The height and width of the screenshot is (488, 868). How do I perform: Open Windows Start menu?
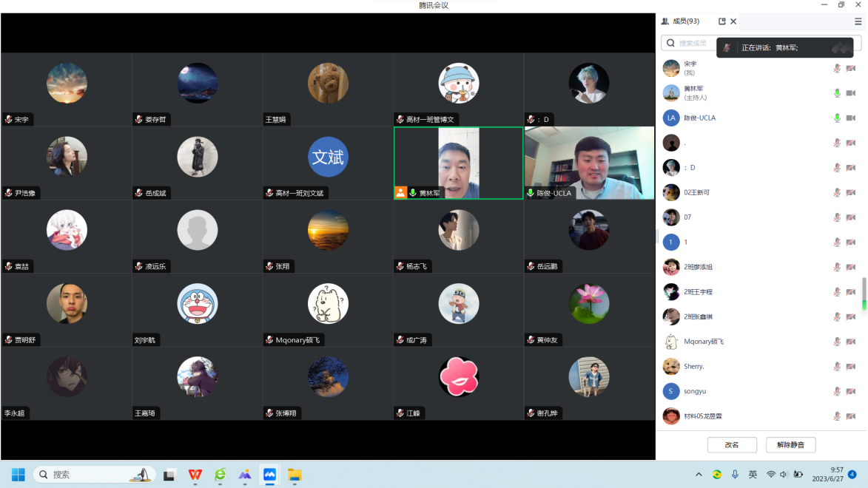18,475
